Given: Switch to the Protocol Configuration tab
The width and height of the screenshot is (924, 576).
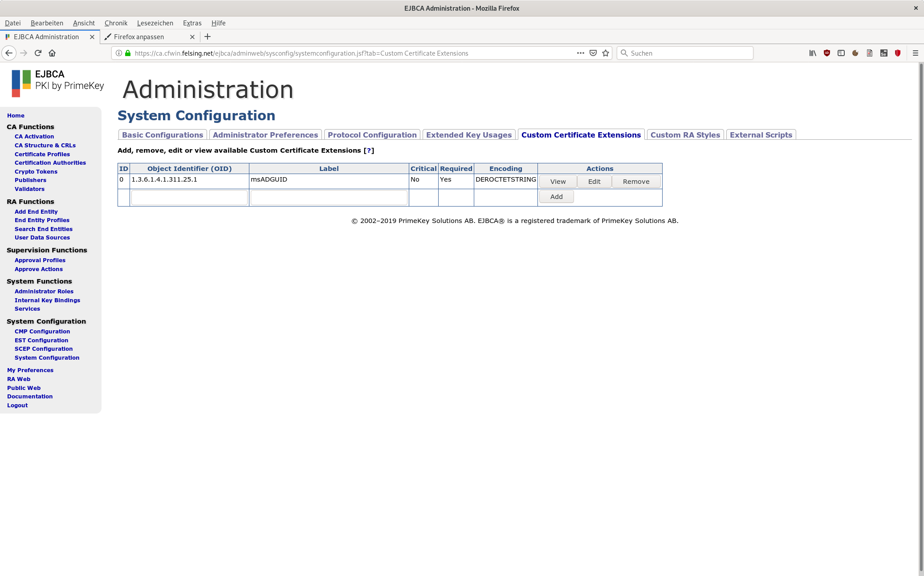Looking at the screenshot, I should (372, 135).
